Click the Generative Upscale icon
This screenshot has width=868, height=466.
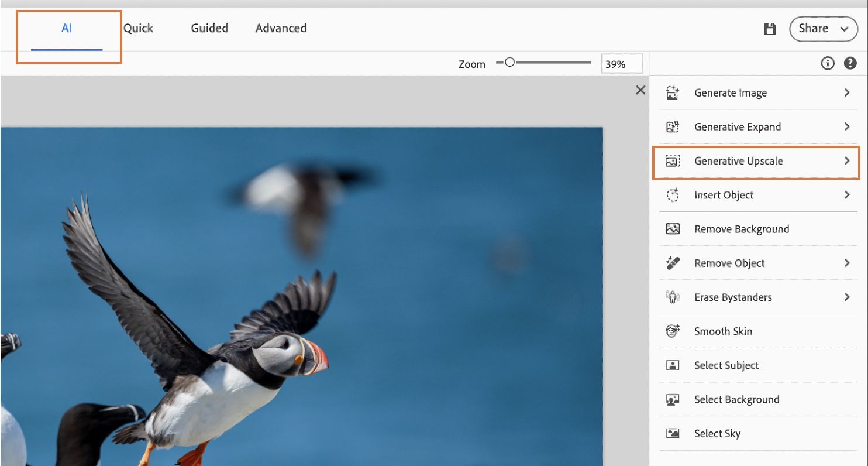coord(673,160)
